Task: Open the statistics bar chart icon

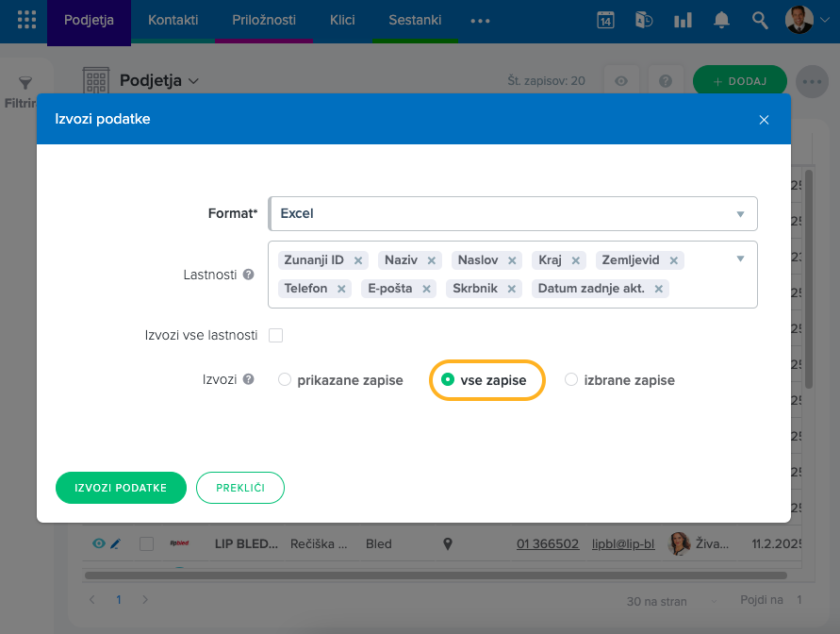Action: coord(684,20)
